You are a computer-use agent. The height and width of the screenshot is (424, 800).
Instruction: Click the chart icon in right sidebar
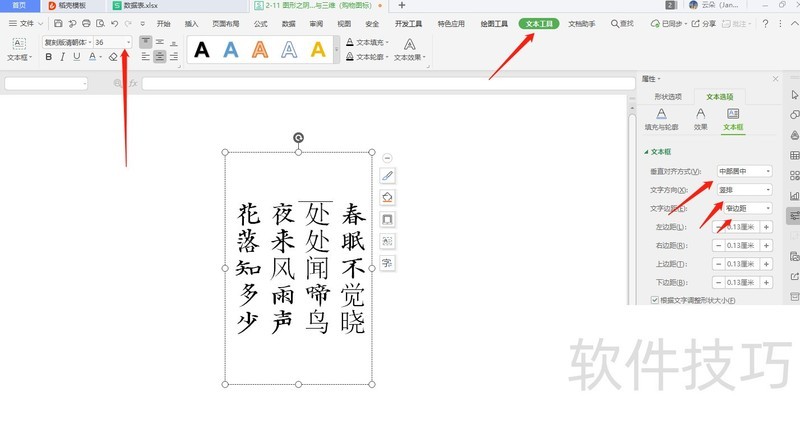(794, 195)
